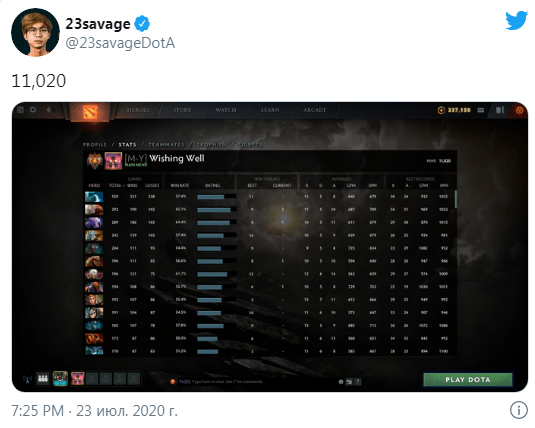The height and width of the screenshot is (428, 535).
Task: Click the PLAY DOTA button
Action: [x=468, y=380]
